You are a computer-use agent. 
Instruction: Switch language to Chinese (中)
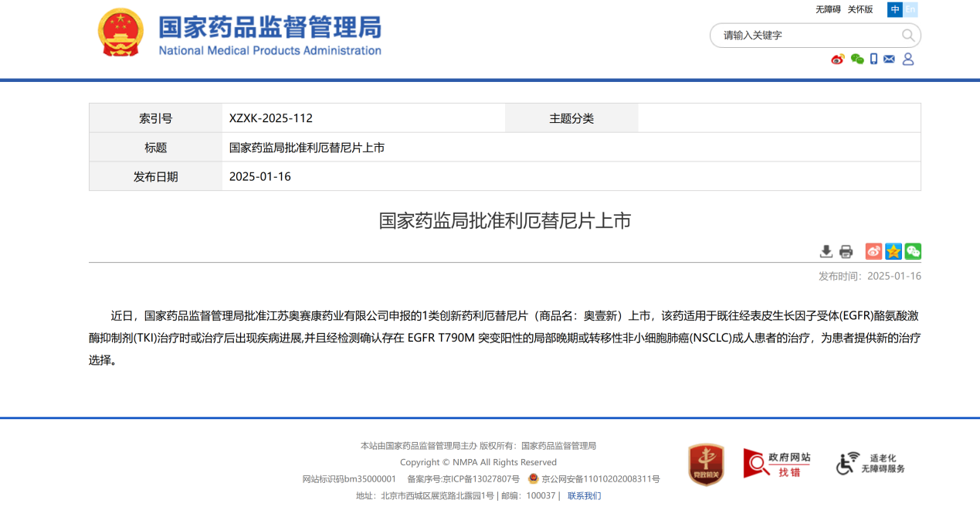point(895,9)
